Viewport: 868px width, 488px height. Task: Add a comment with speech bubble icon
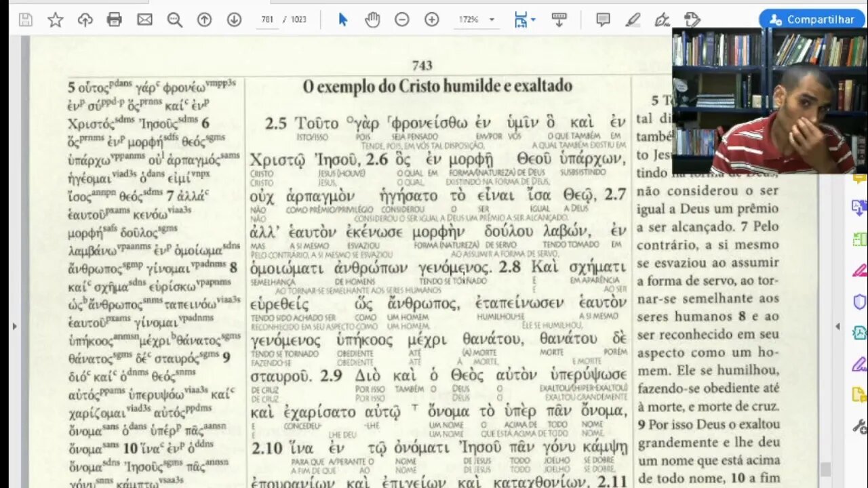[603, 20]
